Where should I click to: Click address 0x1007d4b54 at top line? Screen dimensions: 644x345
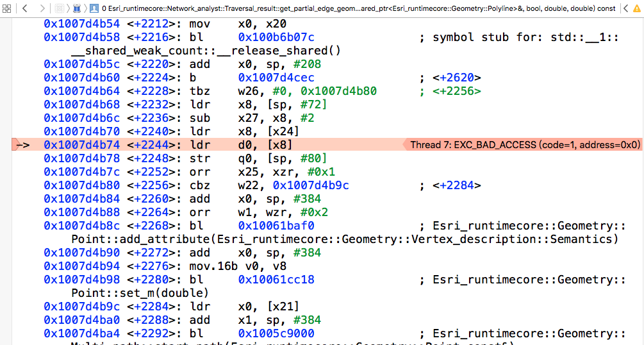coord(82,24)
